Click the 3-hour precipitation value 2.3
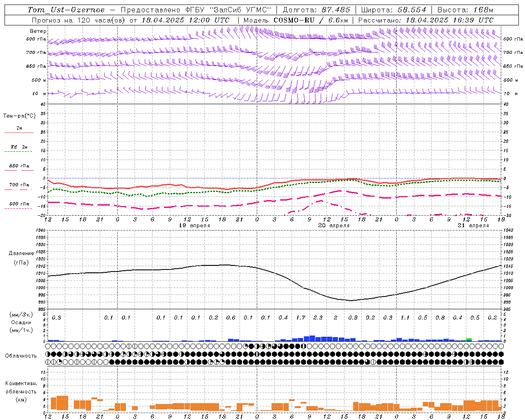This screenshot has width=525, height=420. 318,318
